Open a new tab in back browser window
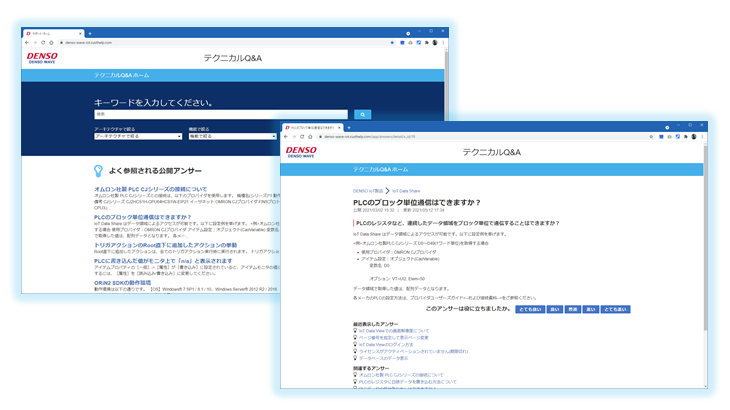Viewport: 730px width, 410px height. (90, 34)
